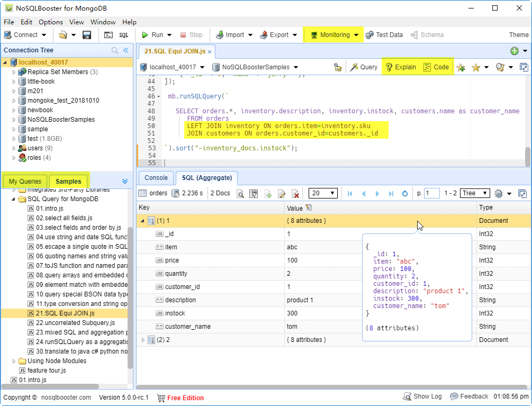This screenshot has height=406, width=532.
Task: Add new tab with green plus icon
Action: pyautogui.click(x=515, y=51)
